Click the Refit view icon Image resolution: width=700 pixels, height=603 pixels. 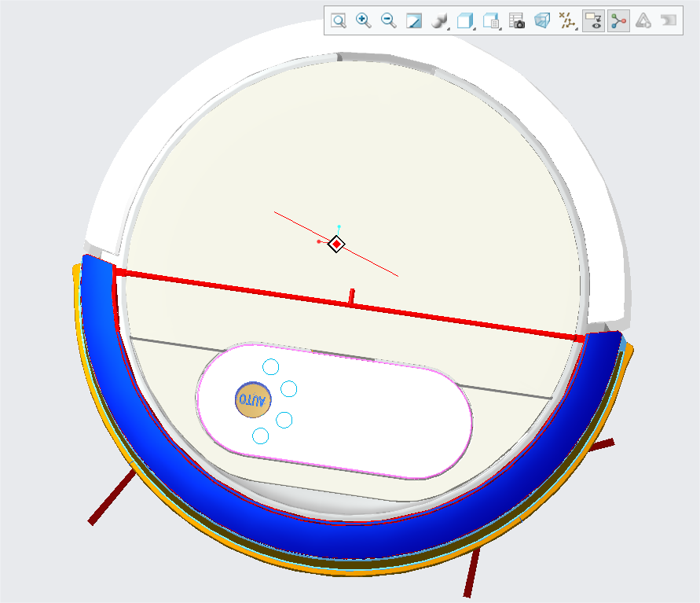point(339,20)
